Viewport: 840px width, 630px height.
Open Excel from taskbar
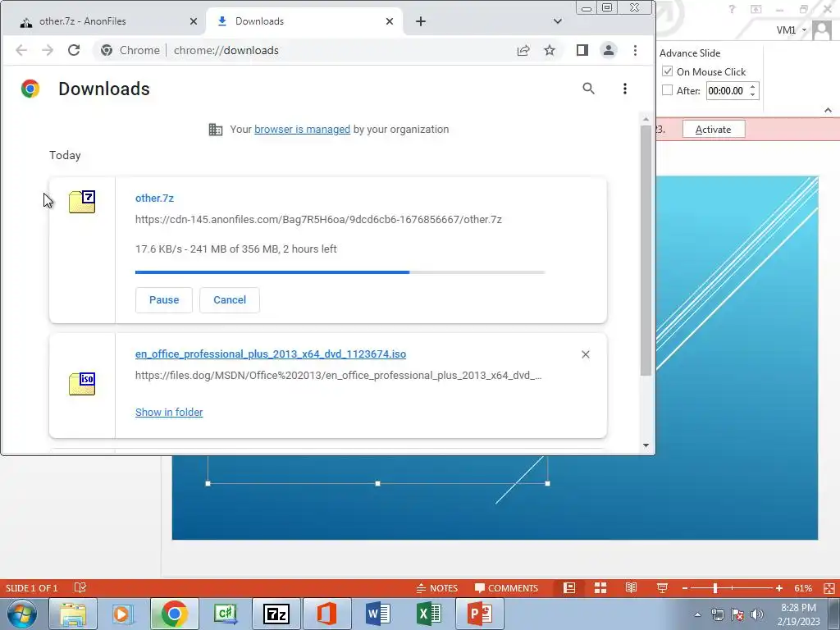[x=429, y=614]
